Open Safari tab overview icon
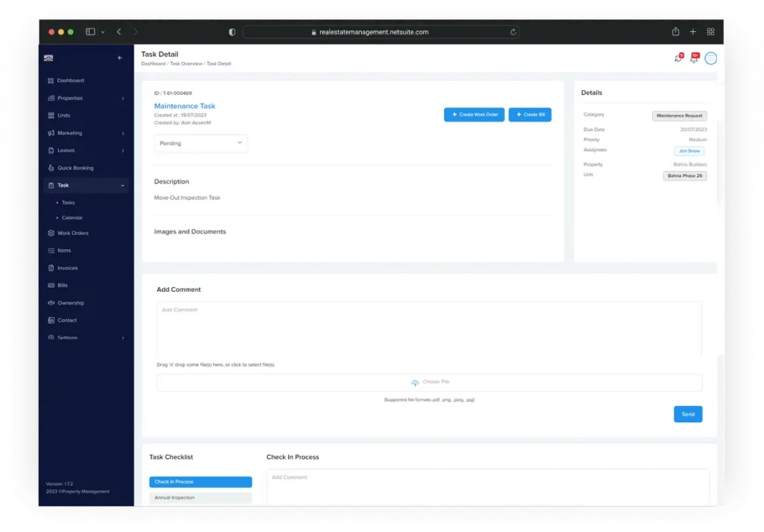Screen dimensions: 764x532 click(710, 32)
